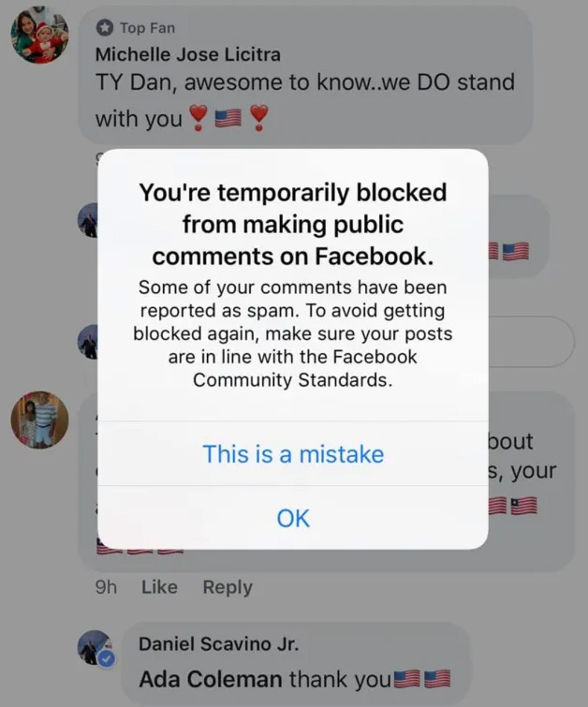The height and width of the screenshot is (707, 588).
Task: Click the US flag emoji in Michelle's comment
Action: (x=228, y=118)
